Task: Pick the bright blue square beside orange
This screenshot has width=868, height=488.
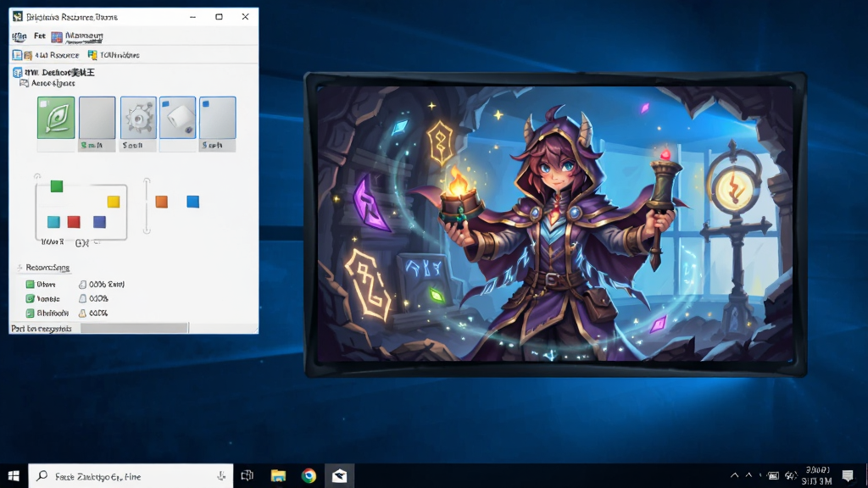Action: 192,202
